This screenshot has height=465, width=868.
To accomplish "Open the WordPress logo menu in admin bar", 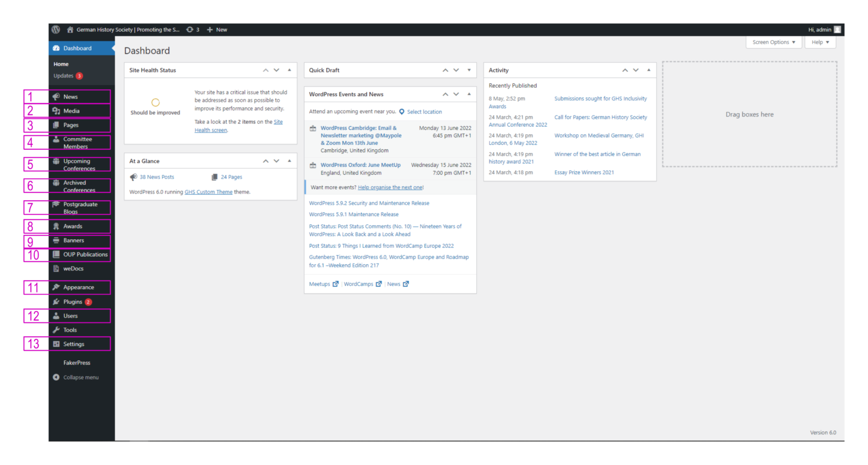I will coord(55,29).
